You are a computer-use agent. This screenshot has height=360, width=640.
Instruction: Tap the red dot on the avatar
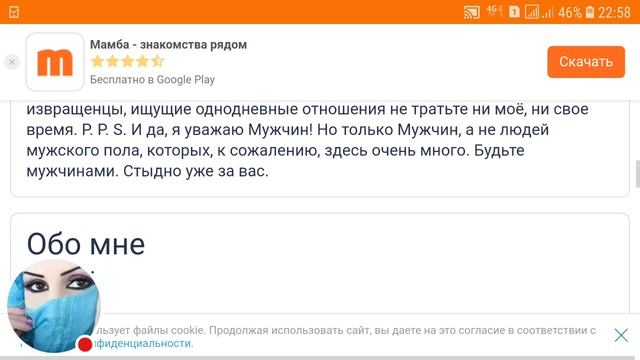[85, 344]
